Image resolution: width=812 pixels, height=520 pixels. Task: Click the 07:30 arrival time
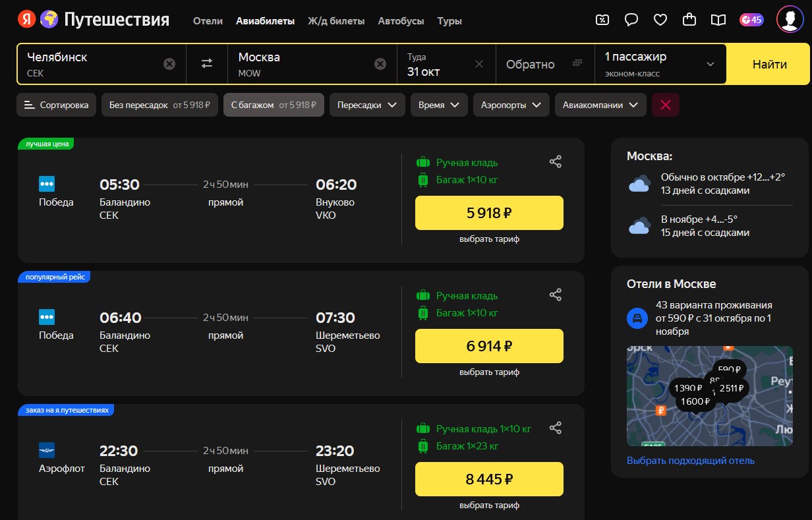coord(335,318)
